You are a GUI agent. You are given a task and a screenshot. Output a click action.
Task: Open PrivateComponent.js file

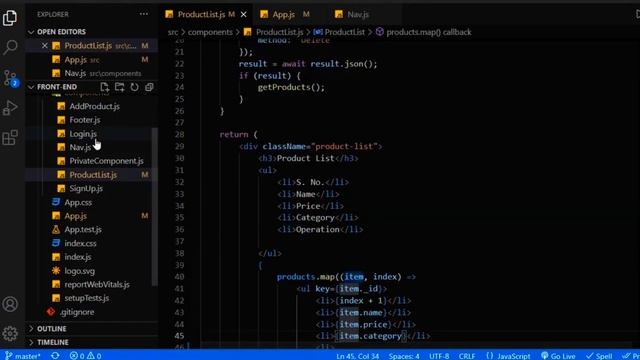(106, 161)
